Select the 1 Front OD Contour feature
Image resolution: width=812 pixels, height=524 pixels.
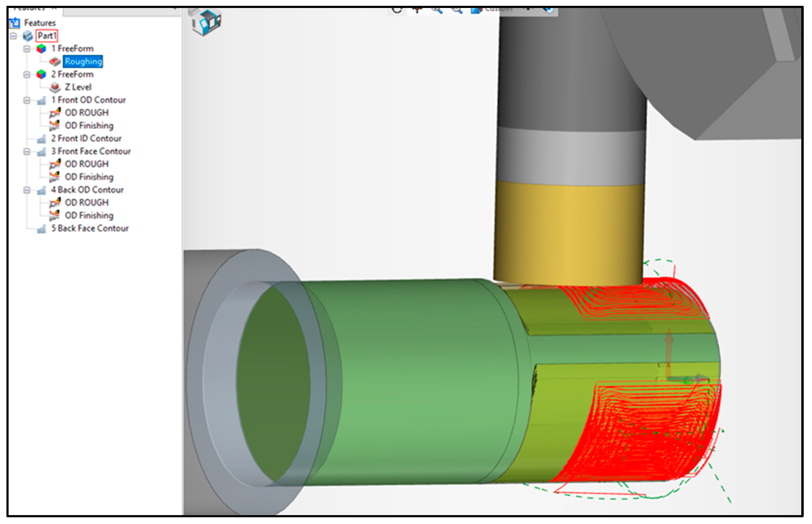[x=88, y=100]
